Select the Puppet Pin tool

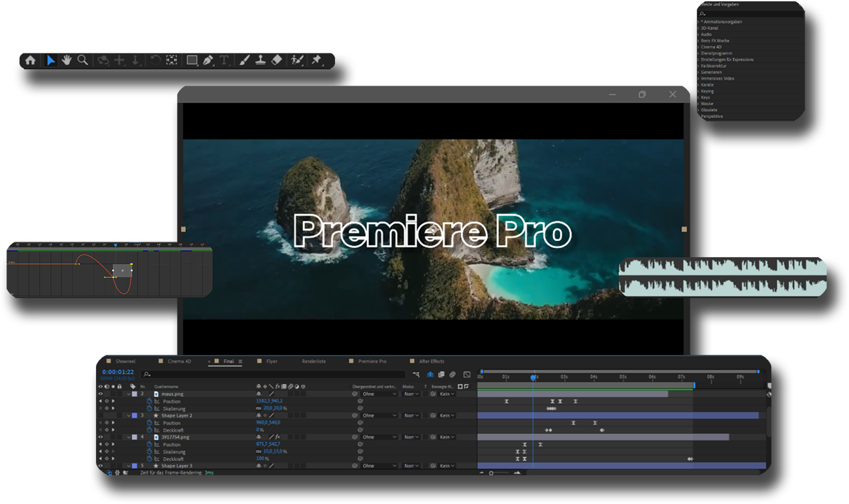[317, 60]
